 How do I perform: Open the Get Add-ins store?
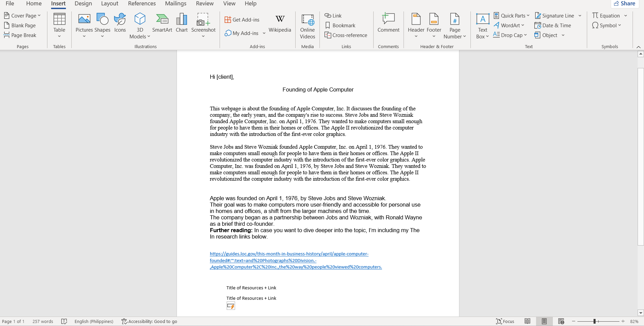pyautogui.click(x=242, y=20)
